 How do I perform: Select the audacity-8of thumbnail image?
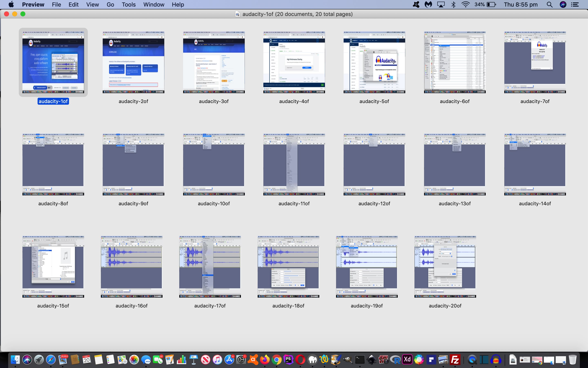(53, 165)
